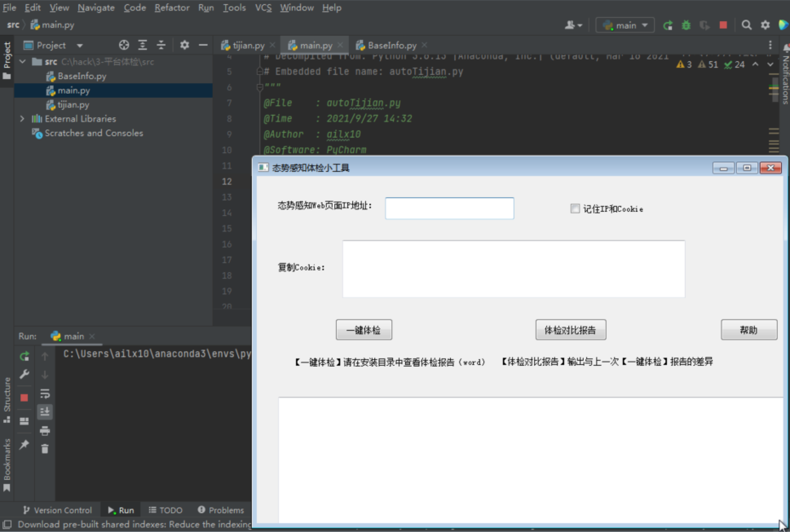Rerun the main script in the Run panel
Image resolution: width=790 pixels, height=532 pixels.
tap(24, 356)
